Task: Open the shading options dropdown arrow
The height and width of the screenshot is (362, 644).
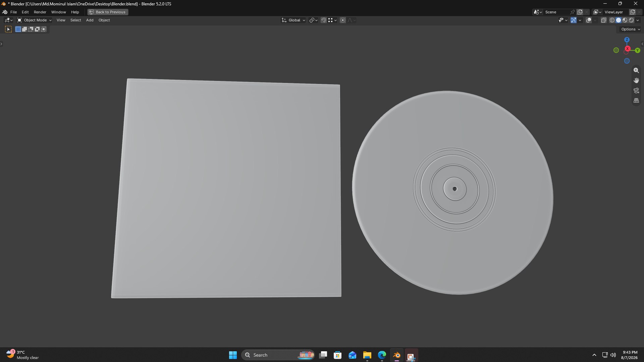Action: click(x=638, y=20)
